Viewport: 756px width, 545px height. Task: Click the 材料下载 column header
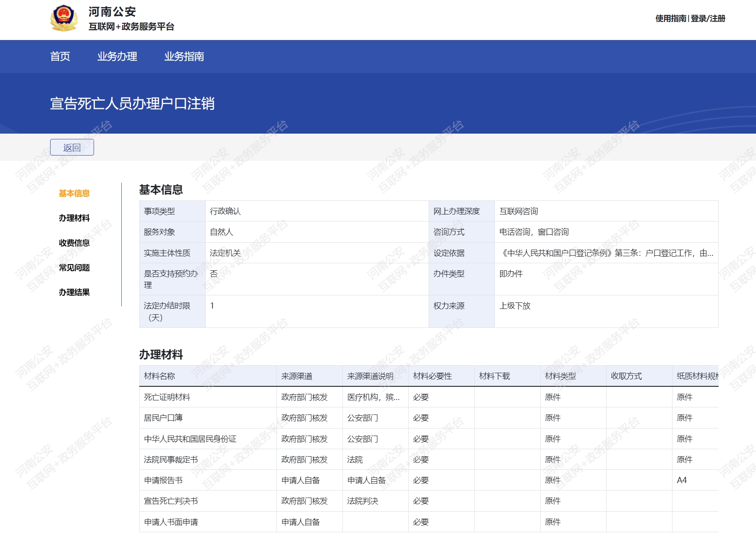click(x=494, y=376)
